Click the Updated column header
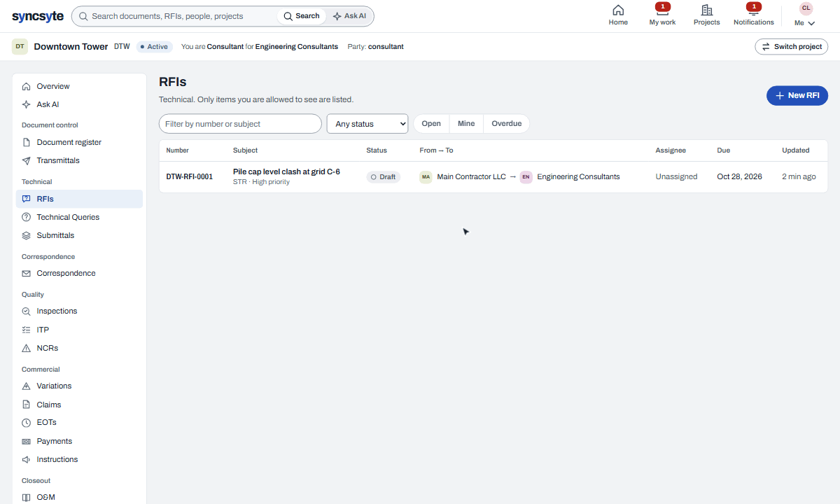The width and height of the screenshot is (840, 504). click(x=796, y=150)
